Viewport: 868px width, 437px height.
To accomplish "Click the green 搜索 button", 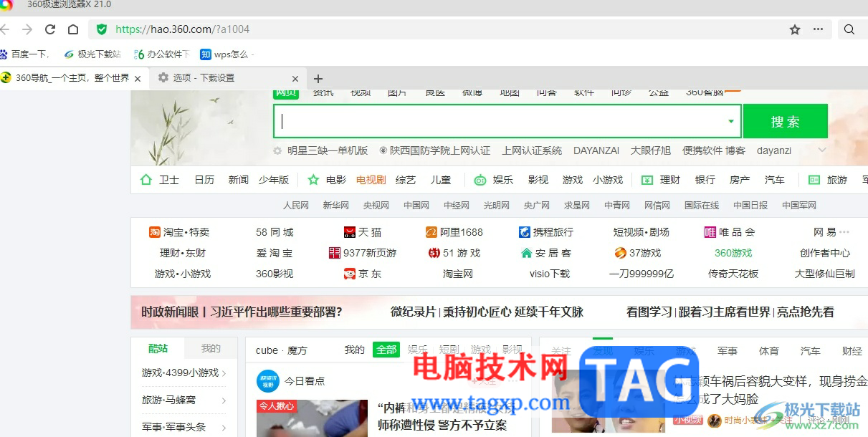I will pos(785,121).
